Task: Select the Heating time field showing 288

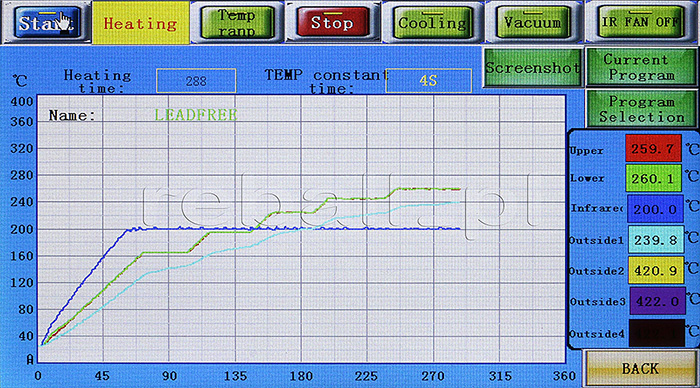Action: point(196,81)
